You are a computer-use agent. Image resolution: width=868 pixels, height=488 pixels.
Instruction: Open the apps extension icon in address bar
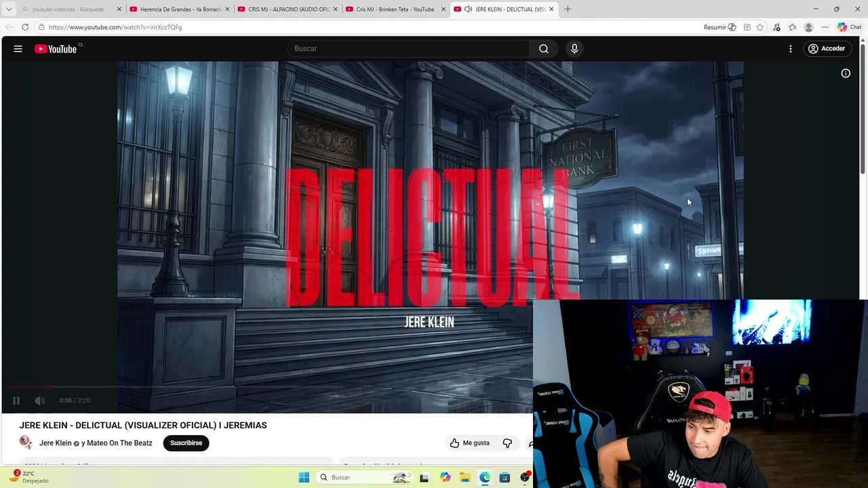(747, 27)
